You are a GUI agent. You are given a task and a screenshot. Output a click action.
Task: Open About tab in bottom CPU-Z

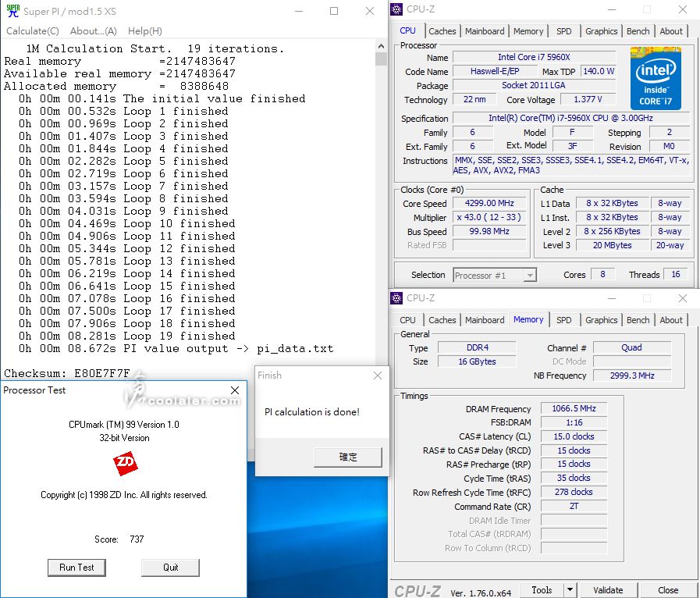pyautogui.click(x=671, y=320)
